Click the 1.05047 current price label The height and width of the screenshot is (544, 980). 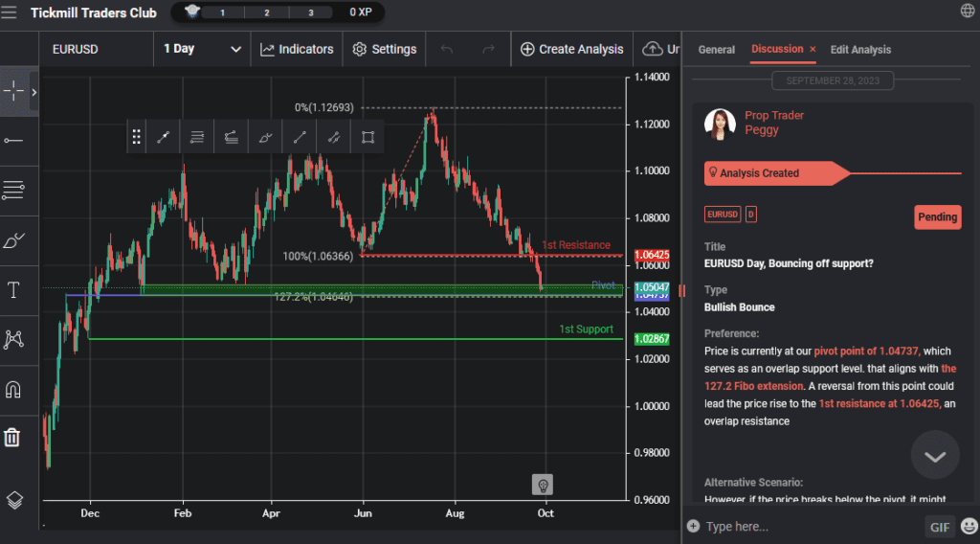pyautogui.click(x=652, y=287)
